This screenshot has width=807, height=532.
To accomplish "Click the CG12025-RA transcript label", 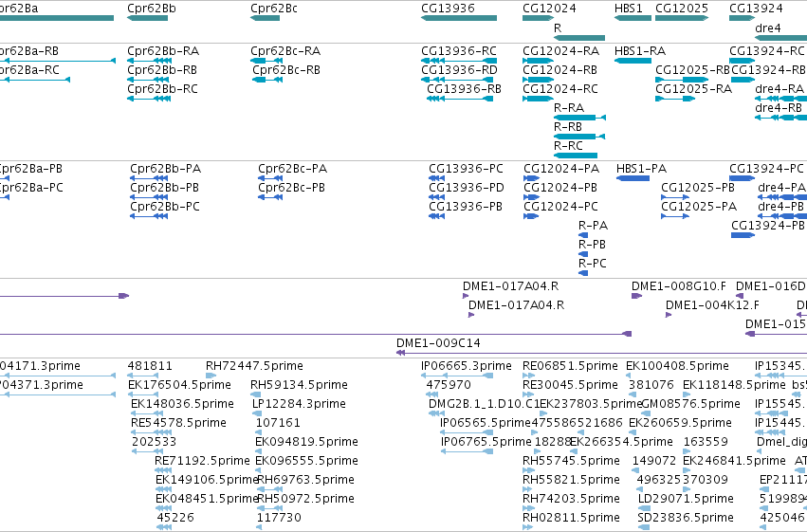I will point(693,89).
